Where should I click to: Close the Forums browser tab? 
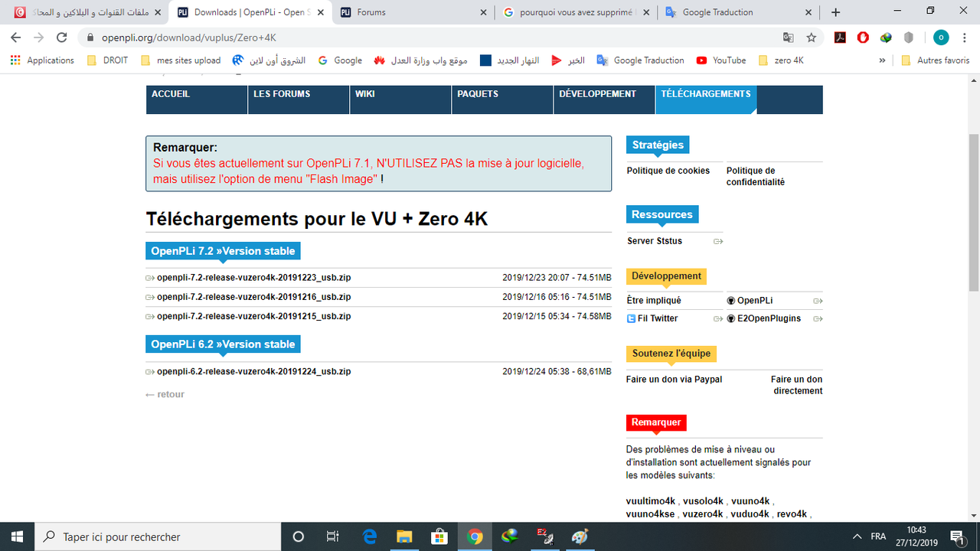click(482, 12)
